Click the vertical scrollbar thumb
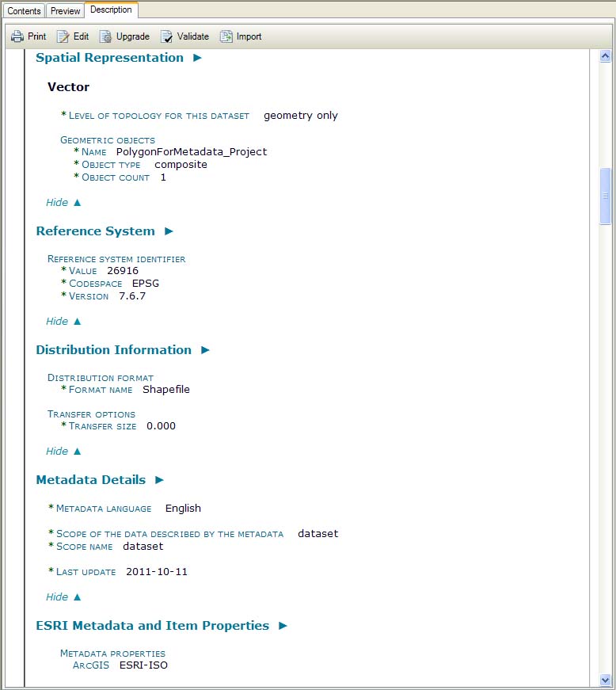This screenshot has height=690, width=616. [606, 196]
